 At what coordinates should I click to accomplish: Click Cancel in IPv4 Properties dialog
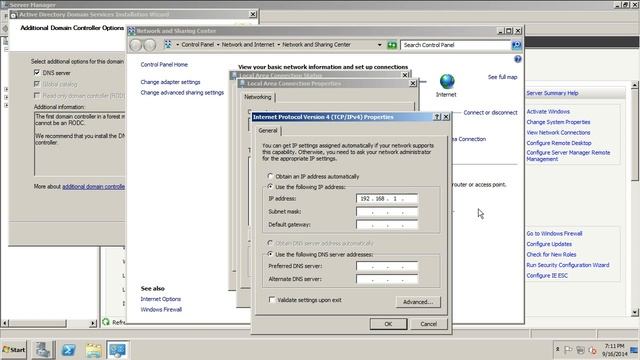coord(429,324)
